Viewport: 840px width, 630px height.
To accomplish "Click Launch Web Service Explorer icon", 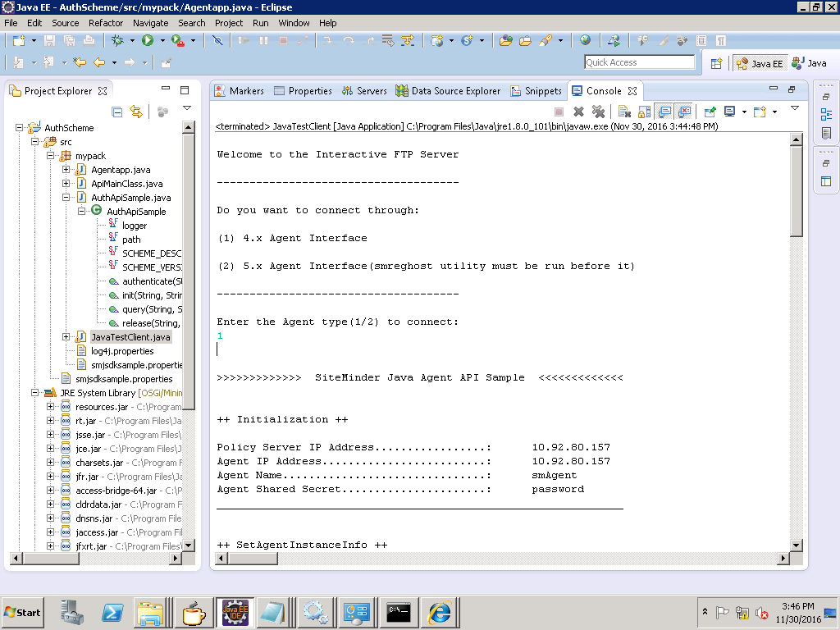I will [614, 41].
